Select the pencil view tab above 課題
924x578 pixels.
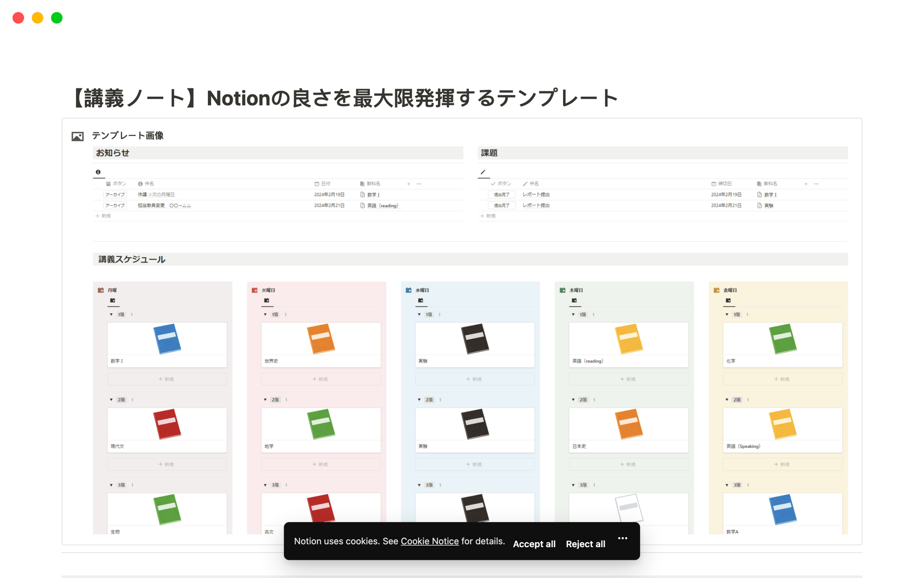tap(483, 172)
